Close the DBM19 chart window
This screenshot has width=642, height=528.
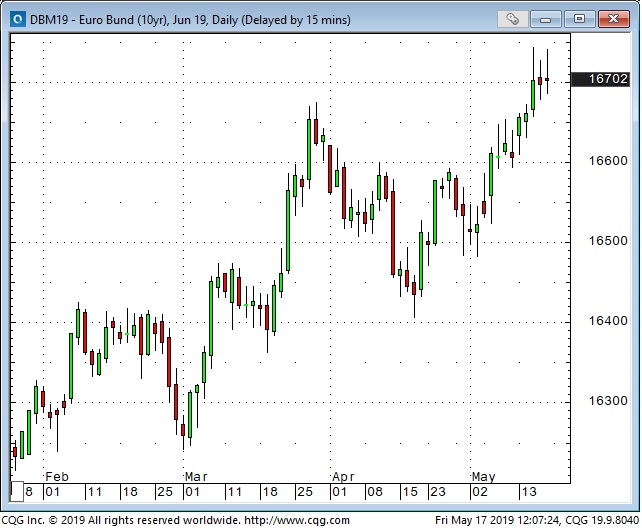613,19
